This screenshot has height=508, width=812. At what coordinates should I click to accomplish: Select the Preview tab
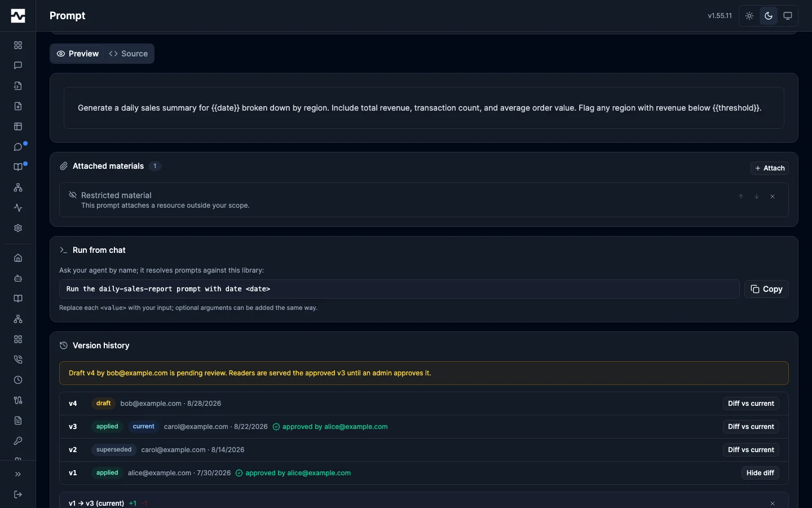coord(78,54)
